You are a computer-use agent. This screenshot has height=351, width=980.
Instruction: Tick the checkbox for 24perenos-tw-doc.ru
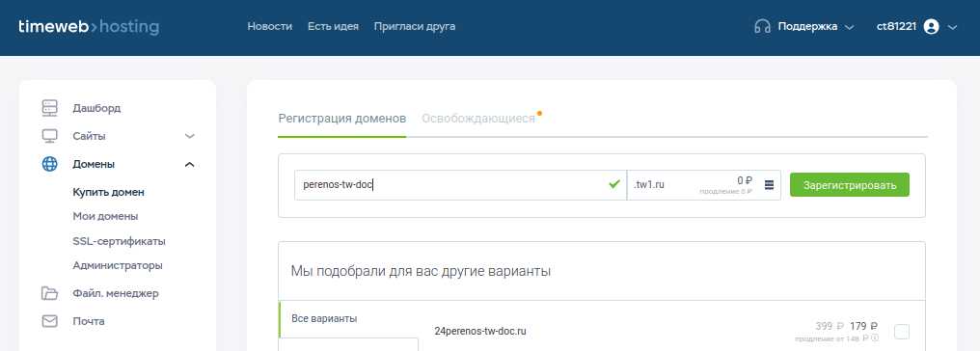[901, 332]
